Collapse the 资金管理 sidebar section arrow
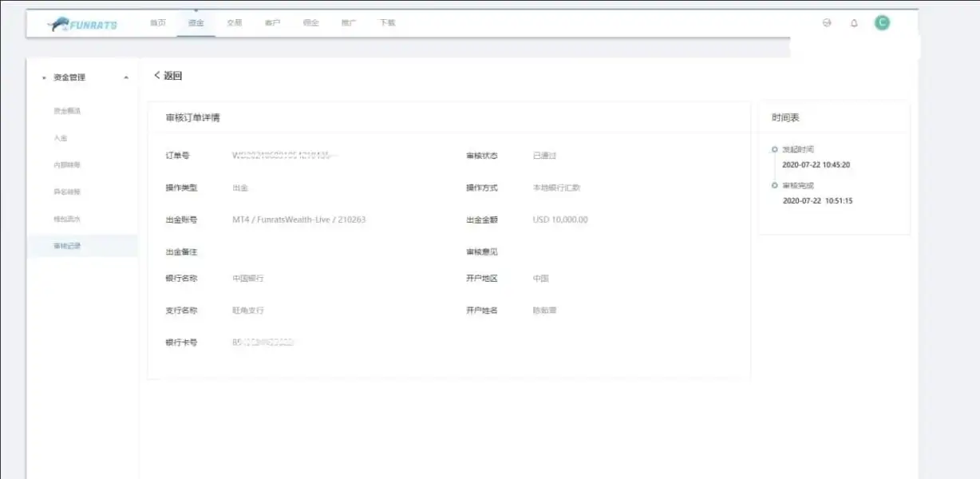Viewport: 980px width, 479px height. (126, 77)
